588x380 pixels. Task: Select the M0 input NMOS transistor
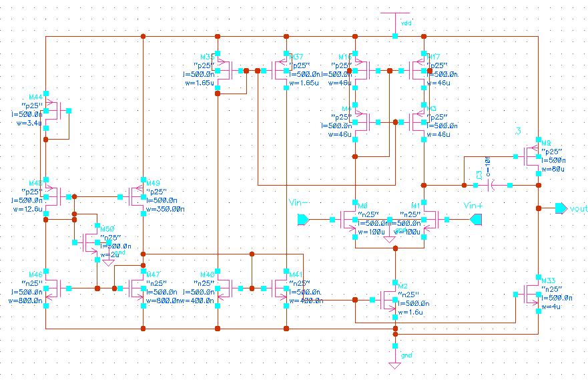pos(345,220)
